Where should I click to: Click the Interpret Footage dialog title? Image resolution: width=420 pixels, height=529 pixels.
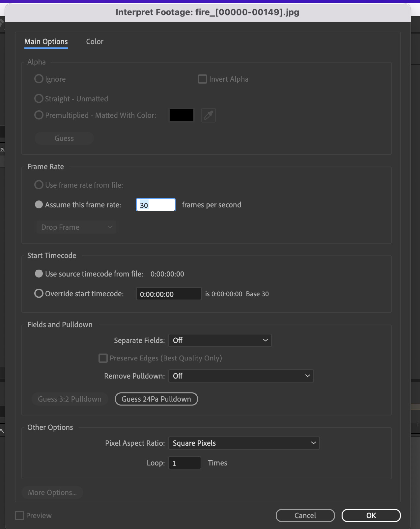[x=208, y=12]
